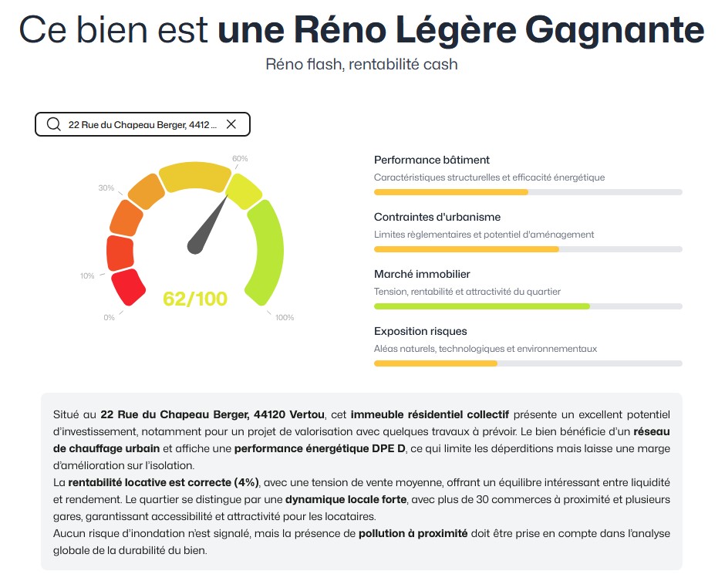
Task: Click the 62/100 score value
Action: [x=195, y=299]
